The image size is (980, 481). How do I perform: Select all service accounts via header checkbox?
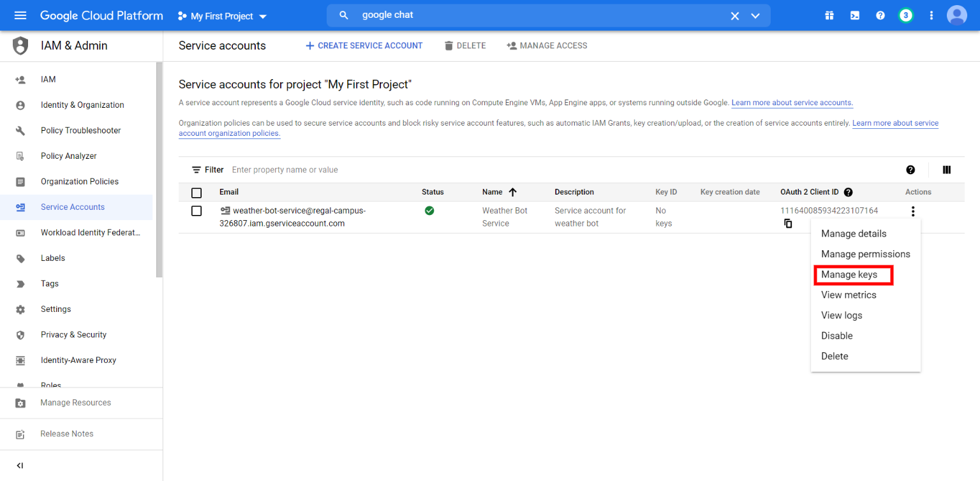[x=197, y=192]
